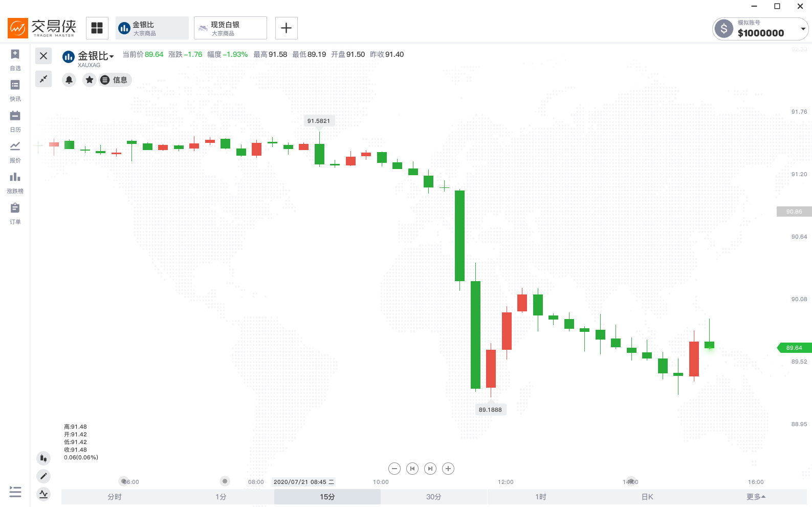
Task: Toggle the collapse chart view icon
Action: (43, 79)
